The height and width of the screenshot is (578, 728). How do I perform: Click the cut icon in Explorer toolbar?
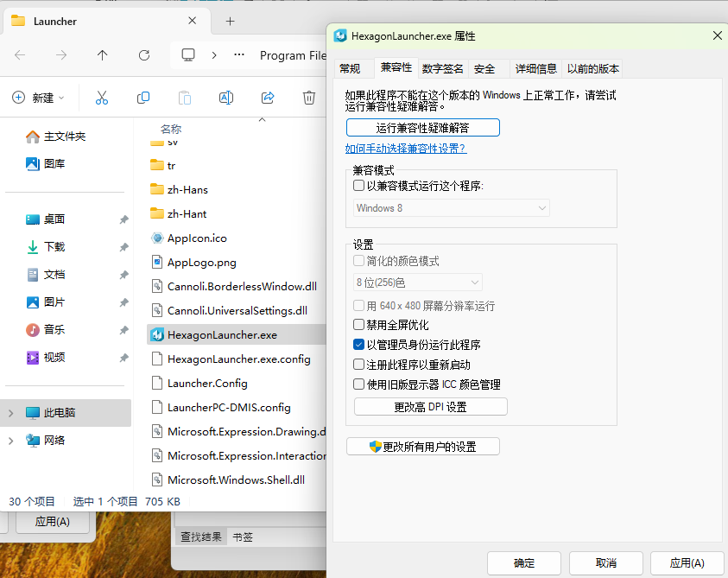tap(101, 98)
